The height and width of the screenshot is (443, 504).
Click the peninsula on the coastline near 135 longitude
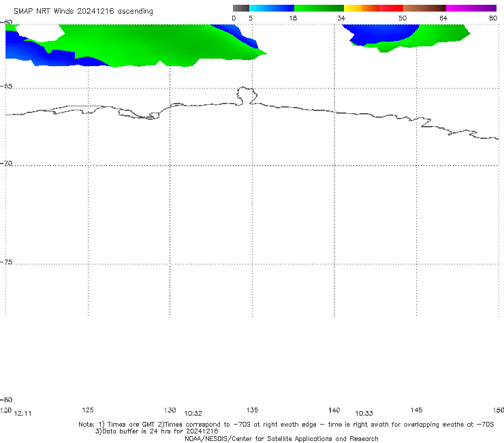(247, 95)
